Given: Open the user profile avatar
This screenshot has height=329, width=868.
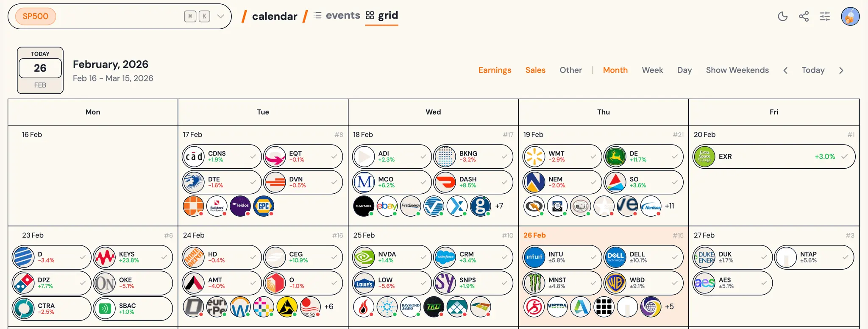Looking at the screenshot, I should [x=850, y=17].
